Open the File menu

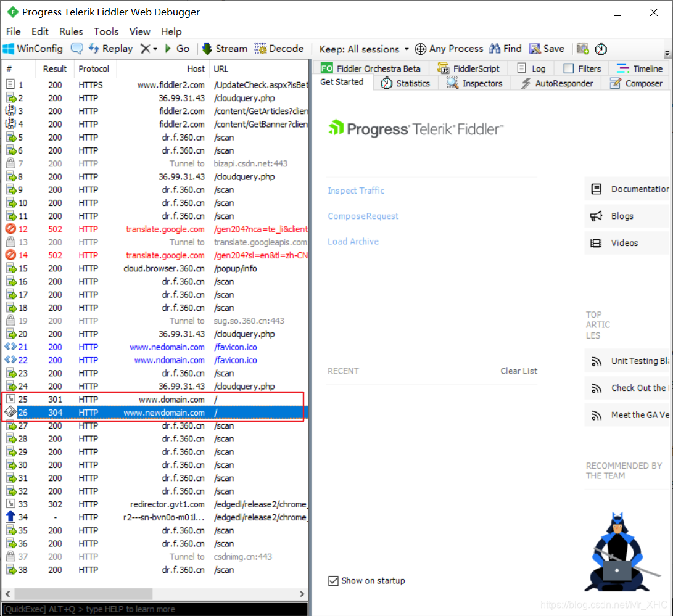tap(14, 31)
